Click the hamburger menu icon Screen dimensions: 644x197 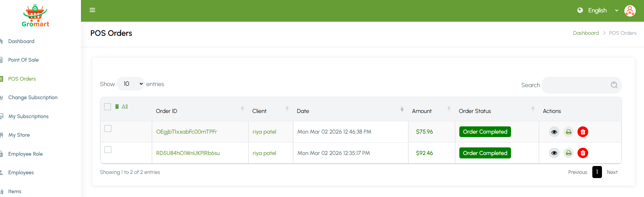(x=92, y=10)
